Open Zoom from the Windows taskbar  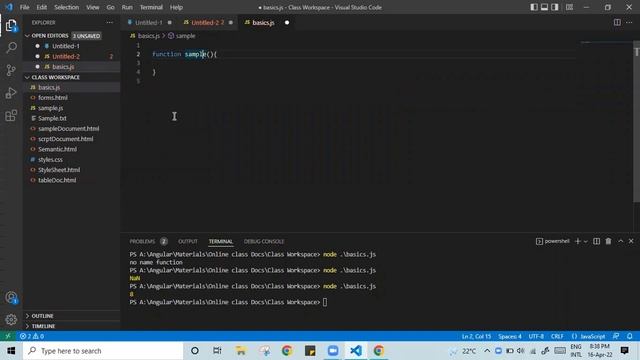(333, 351)
